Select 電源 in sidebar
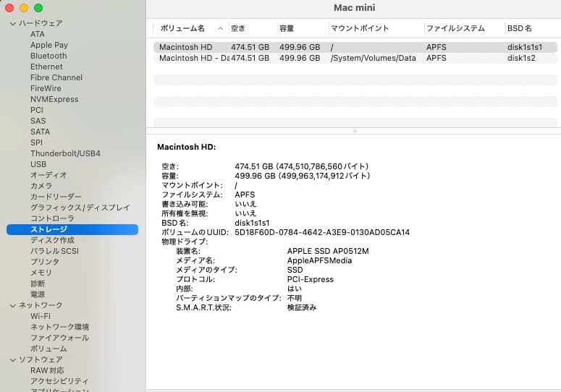 [38, 294]
